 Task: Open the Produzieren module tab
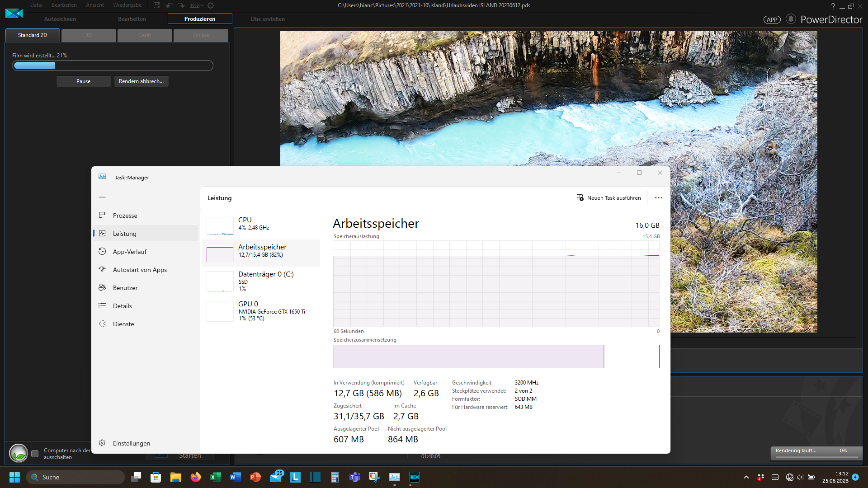200,19
